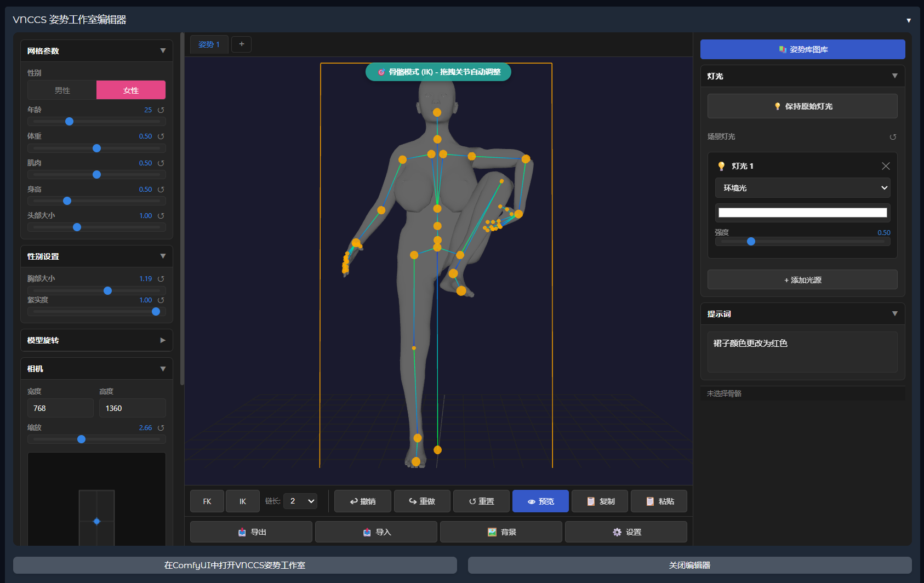Click the 重做 redo button

point(422,501)
